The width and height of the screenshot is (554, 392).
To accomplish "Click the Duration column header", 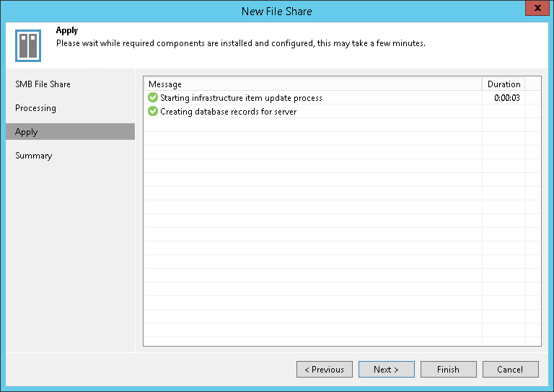I will pos(504,84).
